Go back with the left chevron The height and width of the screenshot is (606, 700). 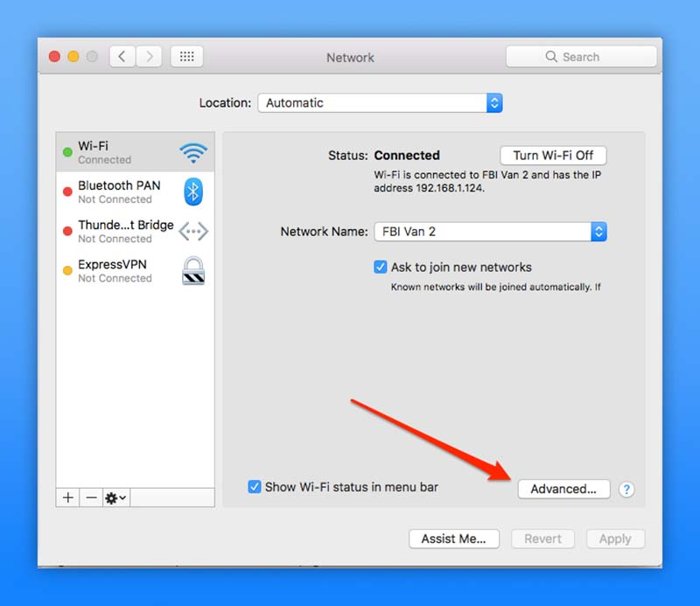tap(122, 57)
